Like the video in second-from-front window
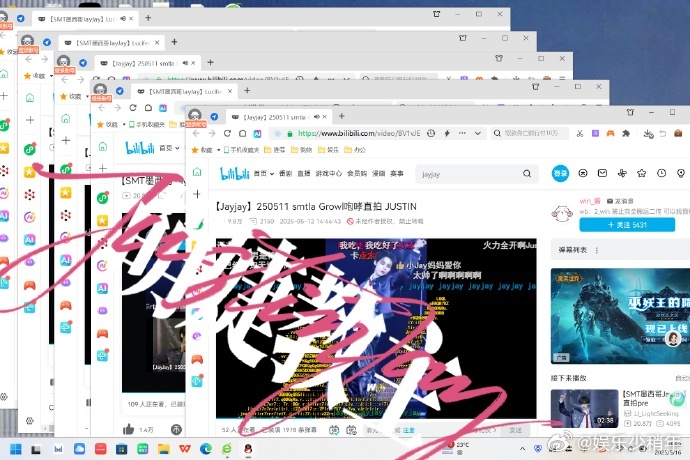Viewport: 690px width, 460px height. tap(128, 429)
